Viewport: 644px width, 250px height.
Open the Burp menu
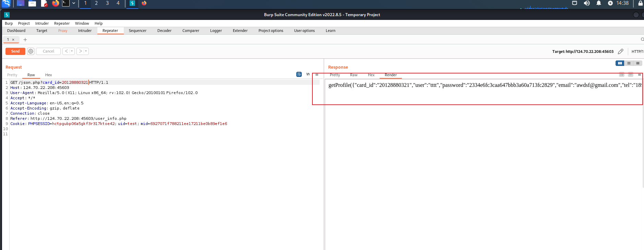(9, 23)
